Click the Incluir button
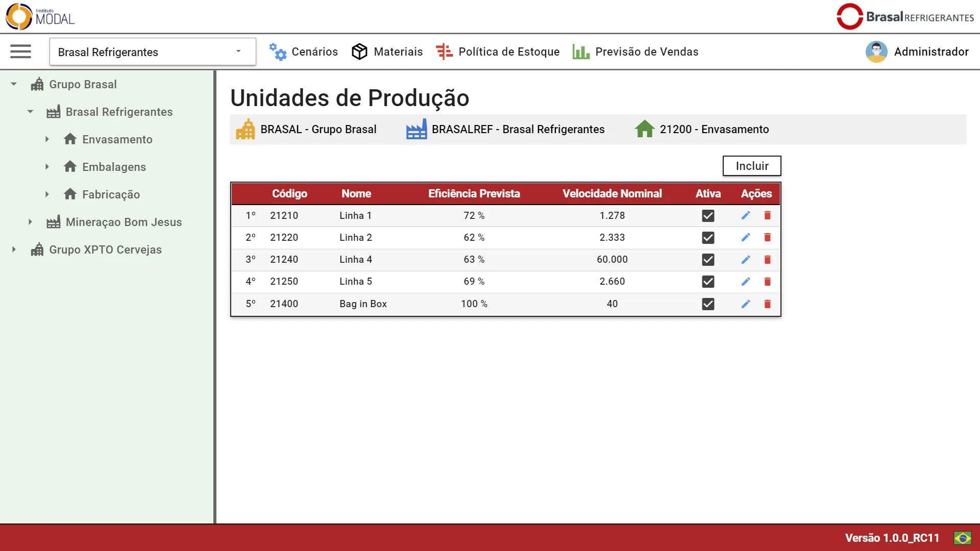 point(751,166)
